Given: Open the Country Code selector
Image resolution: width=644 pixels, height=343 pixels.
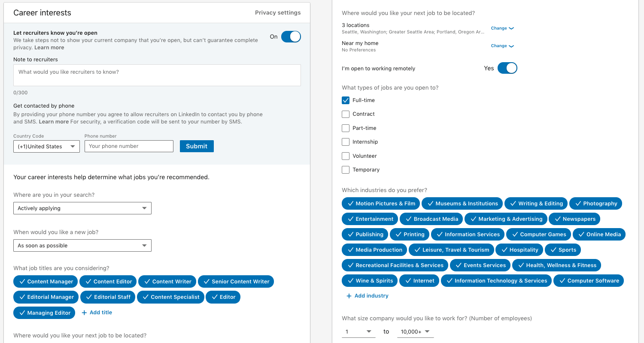Looking at the screenshot, I should pos(46,146).
